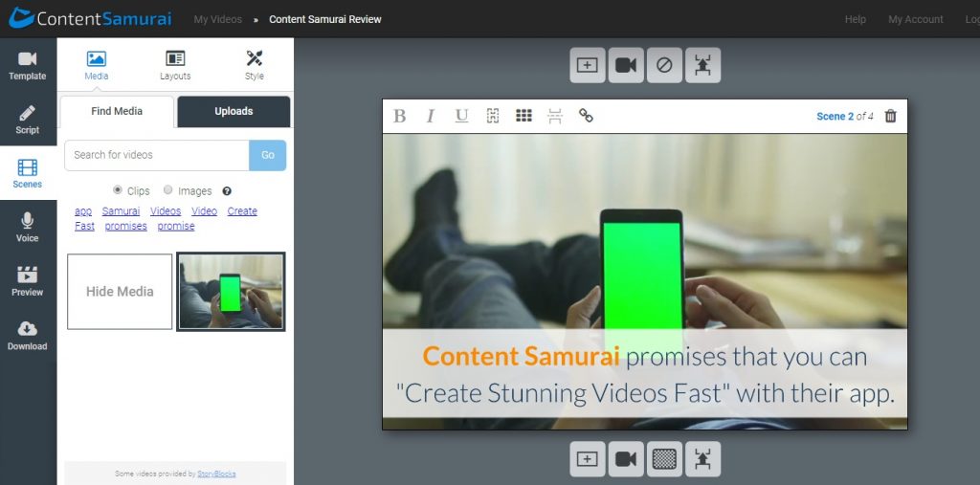Screen dimensions: 980x485
Task: Select the Images radio button
Action: point(167,190)
